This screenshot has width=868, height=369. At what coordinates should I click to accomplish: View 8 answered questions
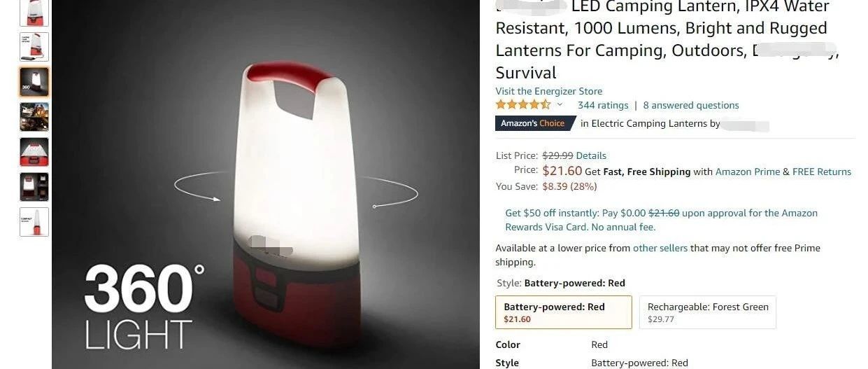(691, 105)
